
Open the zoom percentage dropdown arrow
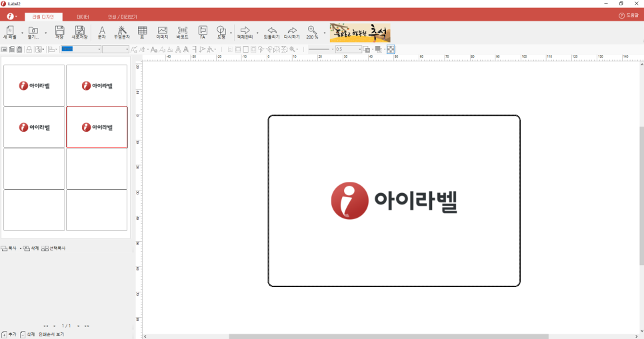(325, 33)
